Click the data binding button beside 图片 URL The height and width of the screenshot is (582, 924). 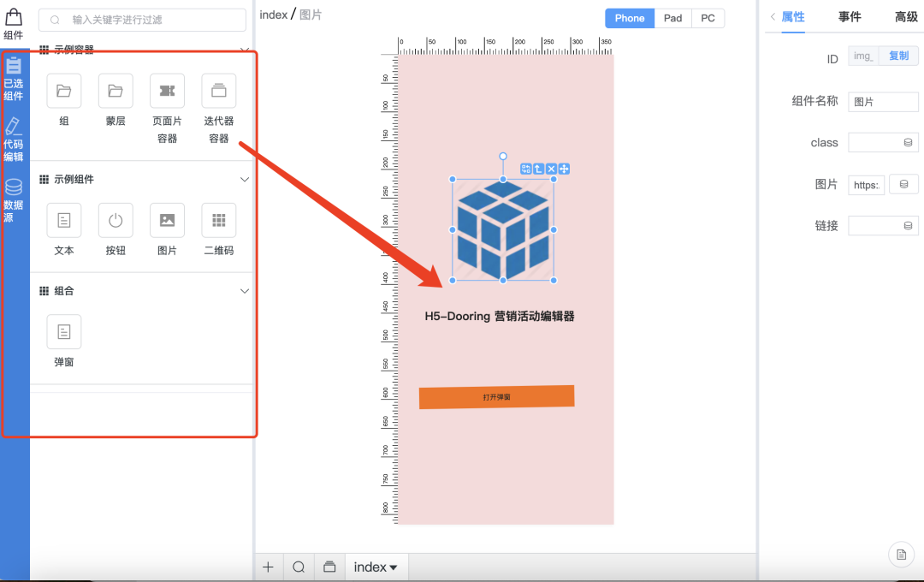904,185
